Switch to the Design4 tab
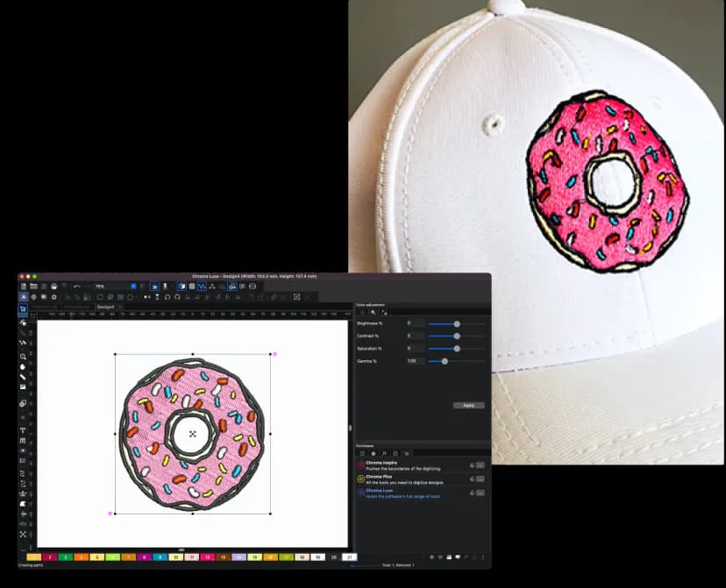This screenshot has height=588, width=726. [105, 308]
